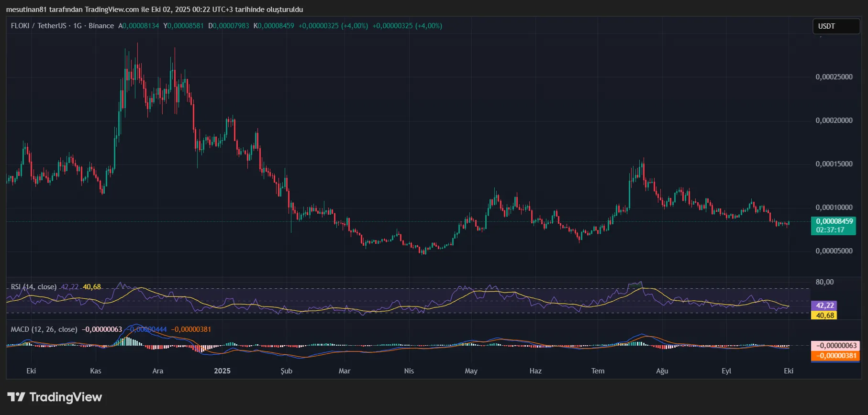Click the 80,00 RSI scale label
The width and height of the screenshot is (868, 415).
click(824, 282)
